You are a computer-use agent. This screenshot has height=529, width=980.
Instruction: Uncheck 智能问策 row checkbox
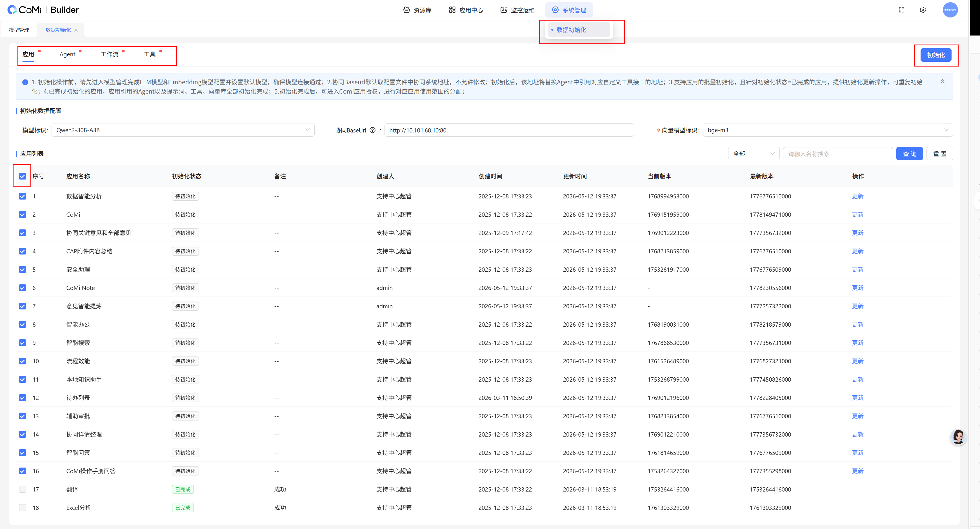23,453
